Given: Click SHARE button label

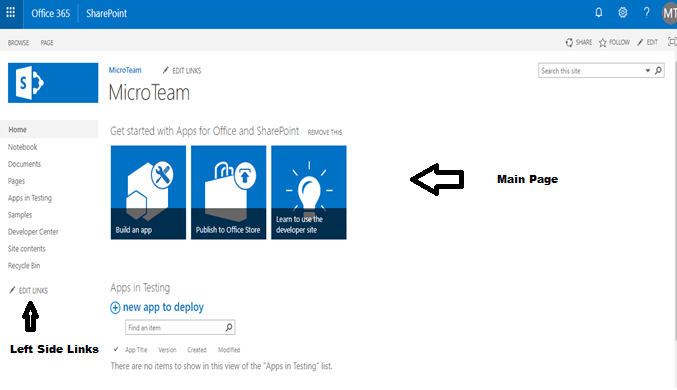Looking at the screenshot, I should [584, 42].
